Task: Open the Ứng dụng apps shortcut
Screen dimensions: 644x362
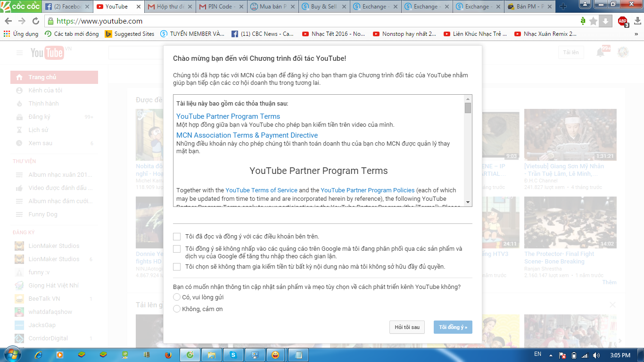Action: [21, 34]
